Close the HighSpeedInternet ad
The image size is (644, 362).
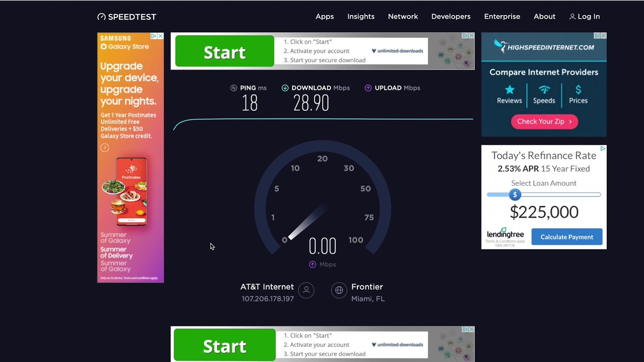point(603,36)
